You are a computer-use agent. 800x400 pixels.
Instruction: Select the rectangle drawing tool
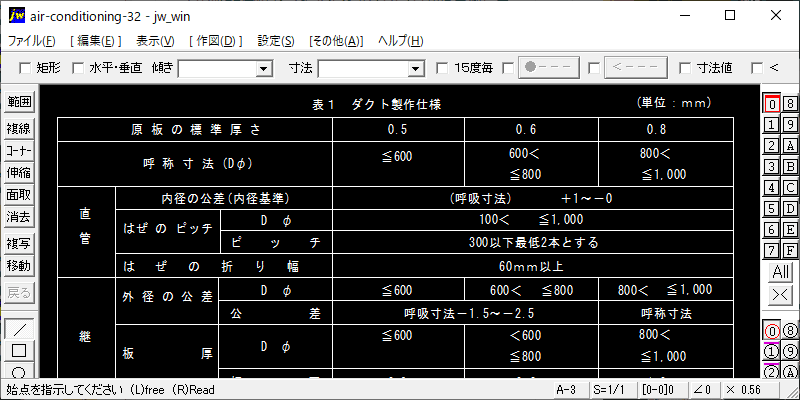pos(20,350)
